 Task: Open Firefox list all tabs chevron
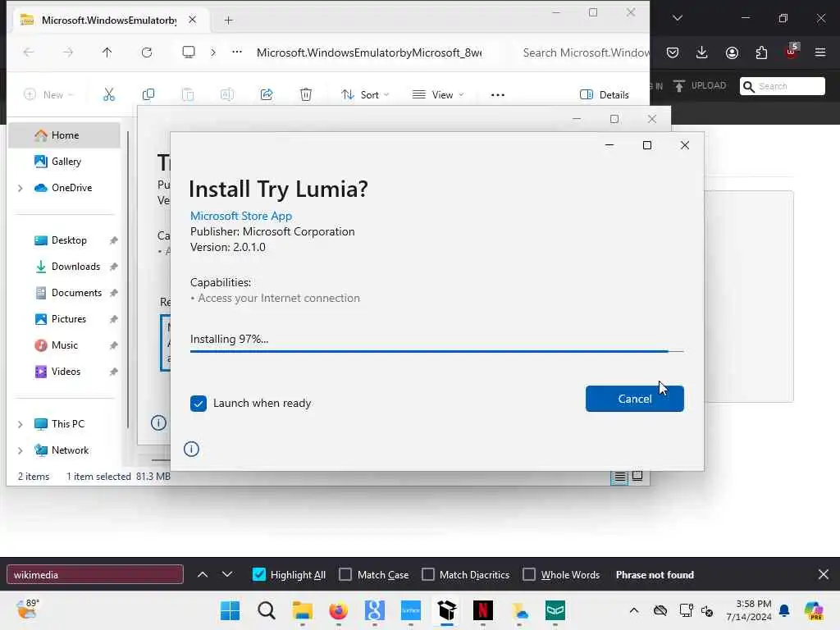coord(677,18)
